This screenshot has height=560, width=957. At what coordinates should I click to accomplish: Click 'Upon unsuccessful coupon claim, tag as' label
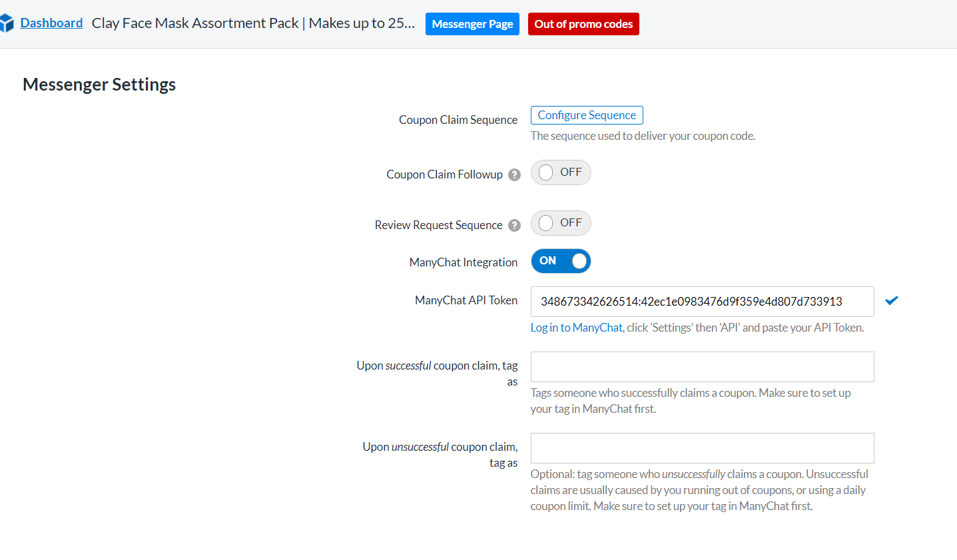click(440, 455)
